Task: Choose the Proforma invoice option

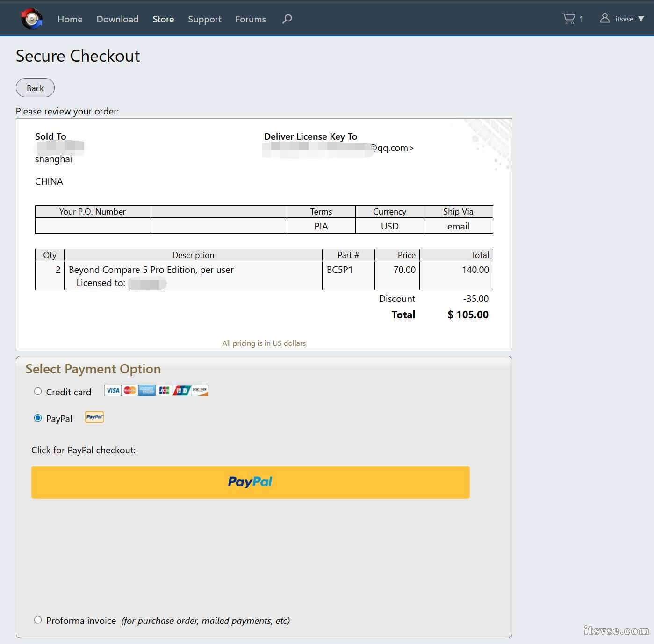Action: (38, 620)
